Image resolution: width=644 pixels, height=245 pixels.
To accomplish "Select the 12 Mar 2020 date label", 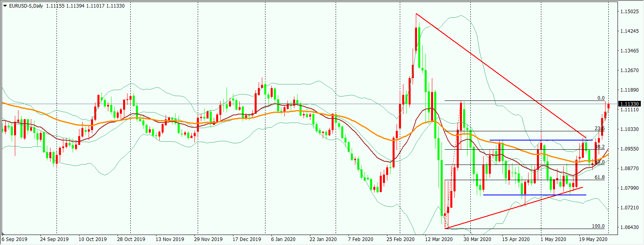I will pos(439,239).
